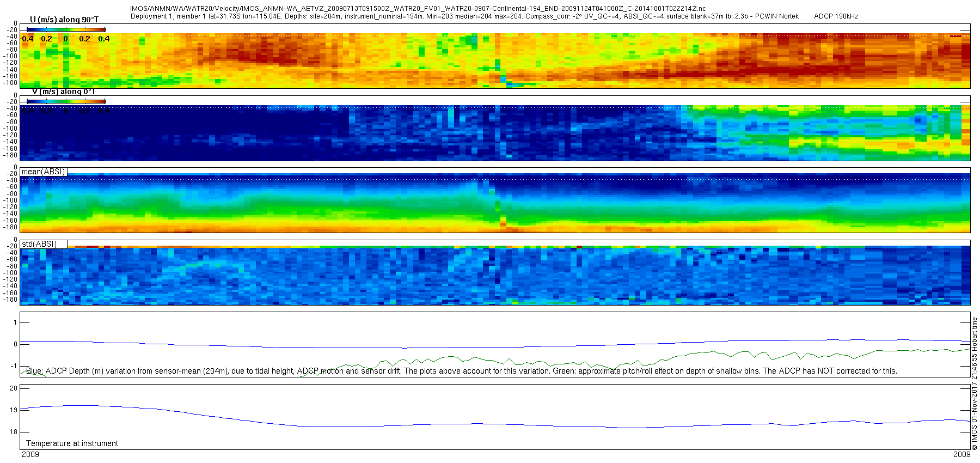This screenshot has height=463, width=980.
Task: Click the U velocity colorbar at top
Action: point(66,29)
